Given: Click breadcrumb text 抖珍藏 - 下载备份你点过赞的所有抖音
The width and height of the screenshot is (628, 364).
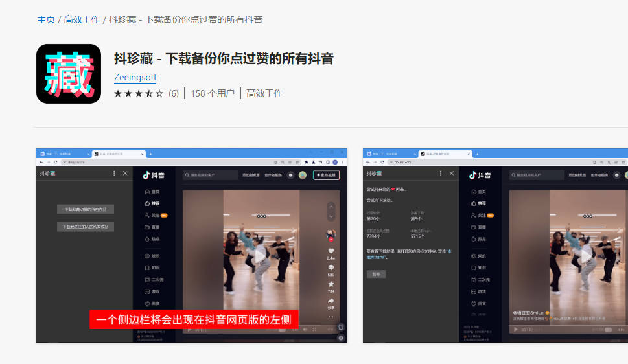Looking at the screenshot, I should coord(185,19).
